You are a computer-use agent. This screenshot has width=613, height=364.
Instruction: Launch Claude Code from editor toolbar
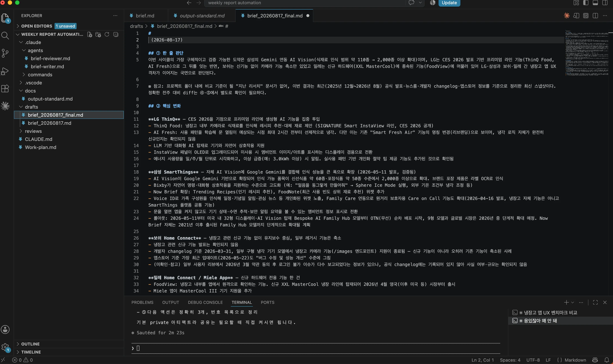pyautogui.click(x=567, y=16)
